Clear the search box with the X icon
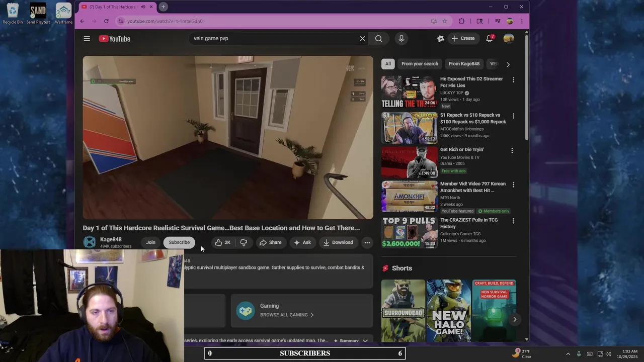Image resolution: width=644 pixels, height=362 pixels. pos(362,38)
